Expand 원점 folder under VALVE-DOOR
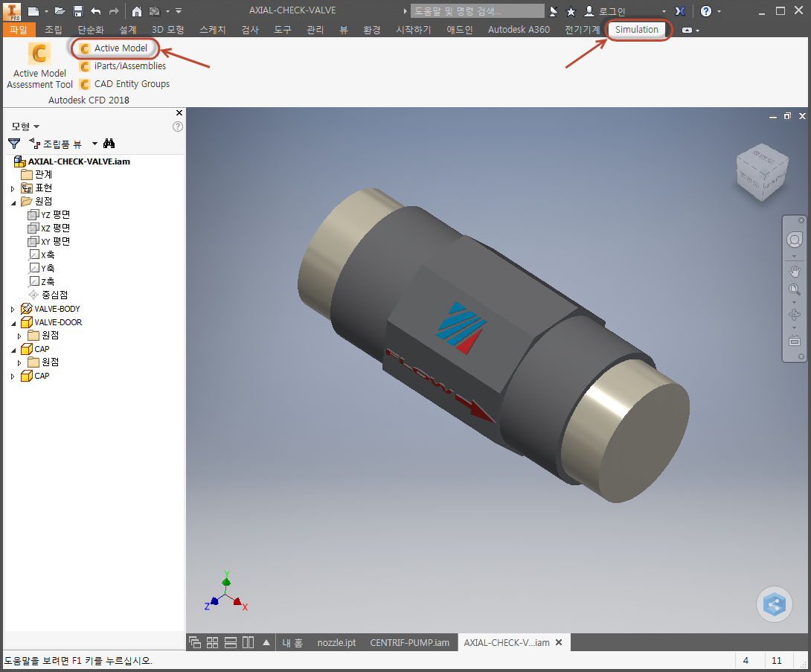This screenshot has width=811, height=672. (19, 336)
